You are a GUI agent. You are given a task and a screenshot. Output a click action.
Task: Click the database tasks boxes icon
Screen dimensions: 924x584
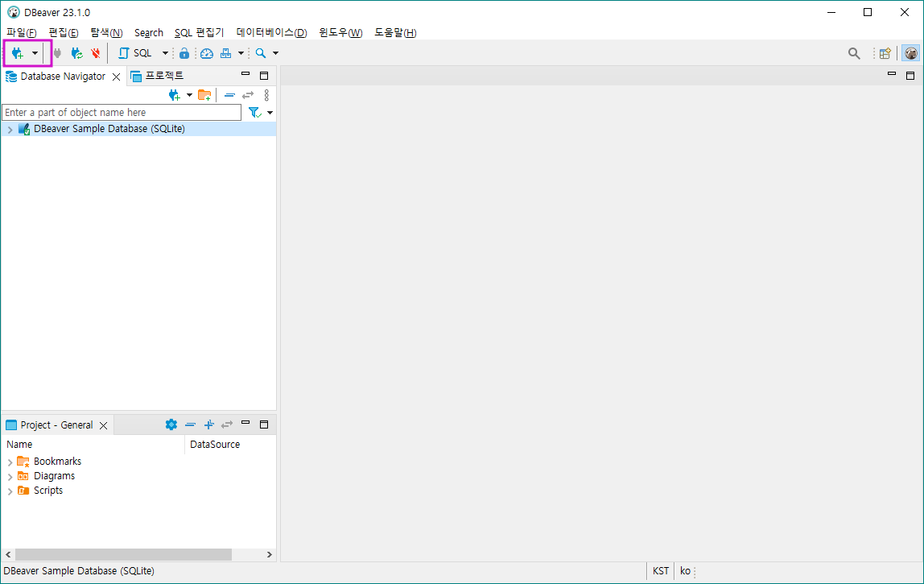pyautogui.click(x=225, y=53)
